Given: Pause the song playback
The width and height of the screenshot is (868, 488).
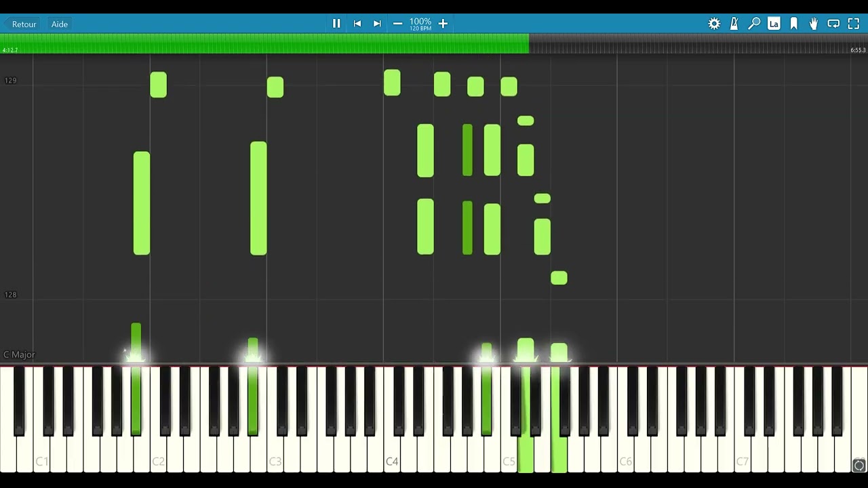Looking at the screenshot, I should (336, 24).
